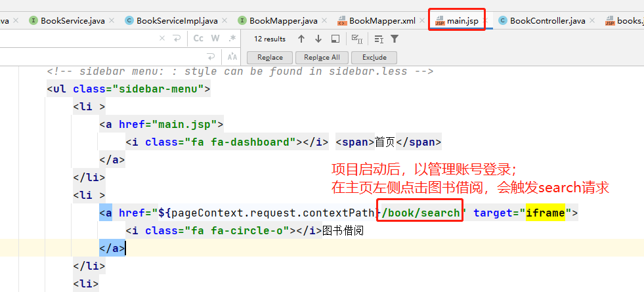Screen dimensions: 644x292
Task: Close the BookMapper.xml tab
Action: [x=422, y=20]
